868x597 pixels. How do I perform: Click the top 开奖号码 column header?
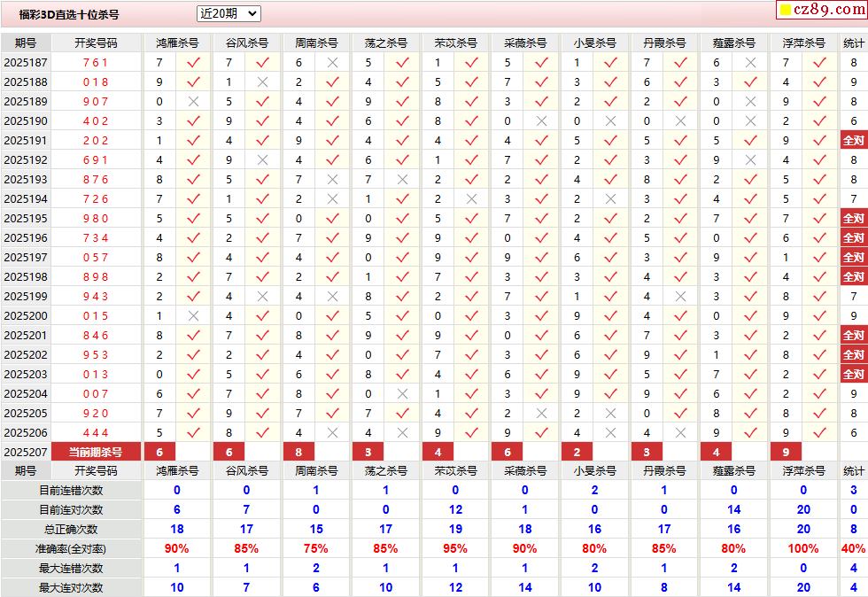coord(96,43)
